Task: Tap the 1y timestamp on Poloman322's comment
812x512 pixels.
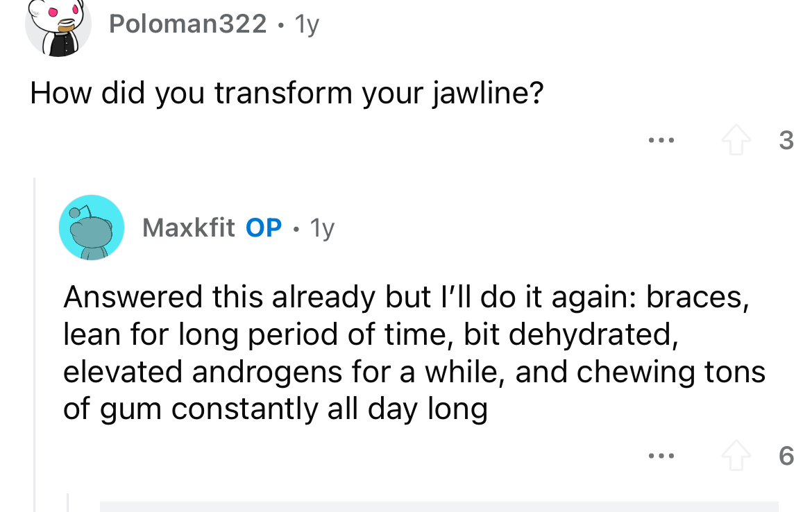Action: [307, 24]
